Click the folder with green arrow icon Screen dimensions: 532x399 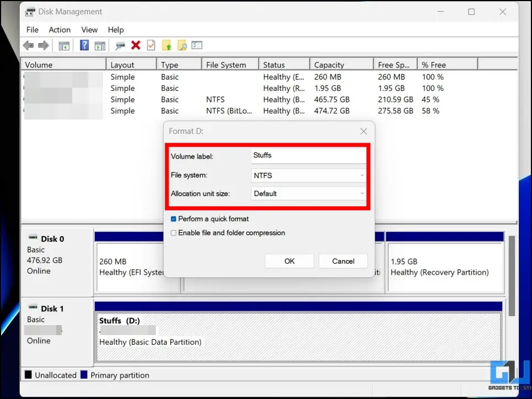point(166,45)
